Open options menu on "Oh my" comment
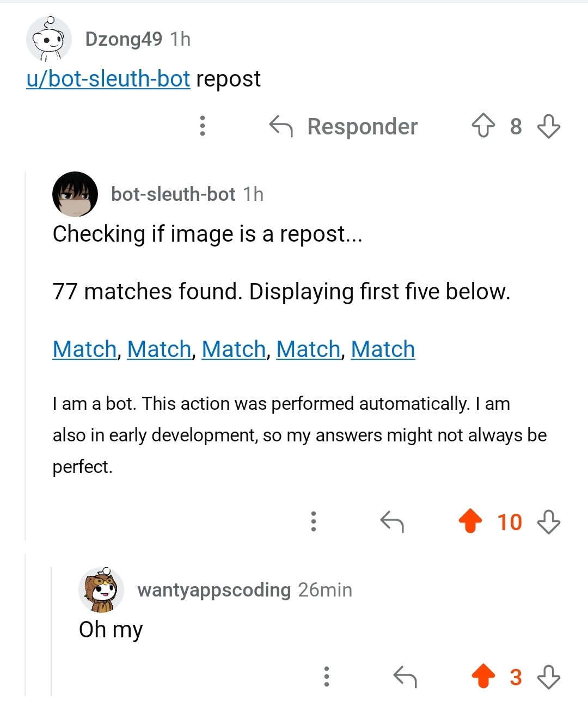588x707 pixels. [x=327, y=677]
